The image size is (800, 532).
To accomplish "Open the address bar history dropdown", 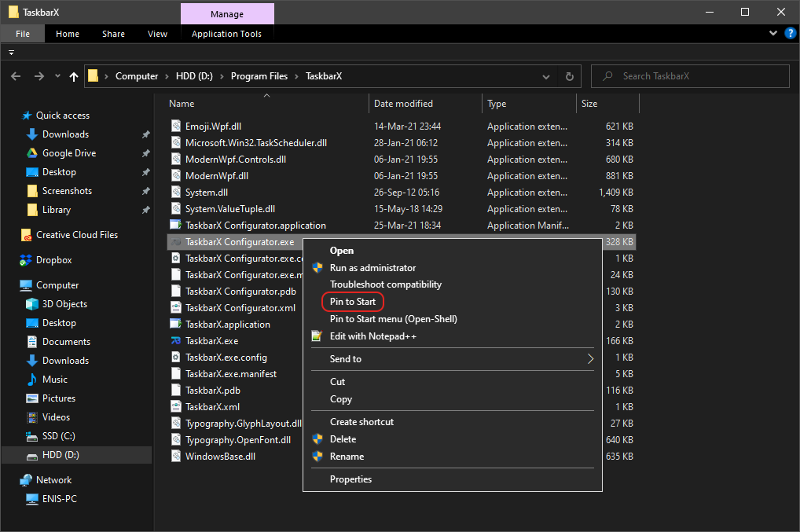I will pos(546,76).
